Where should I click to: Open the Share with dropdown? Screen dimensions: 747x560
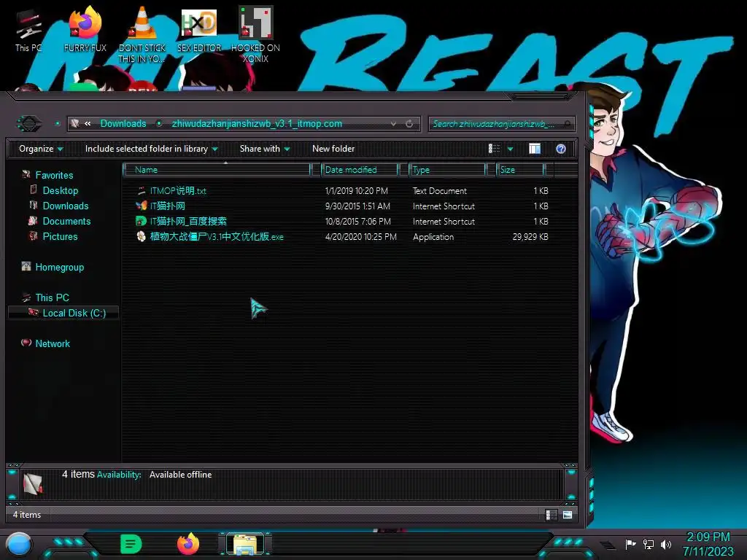tap(265, 149)
